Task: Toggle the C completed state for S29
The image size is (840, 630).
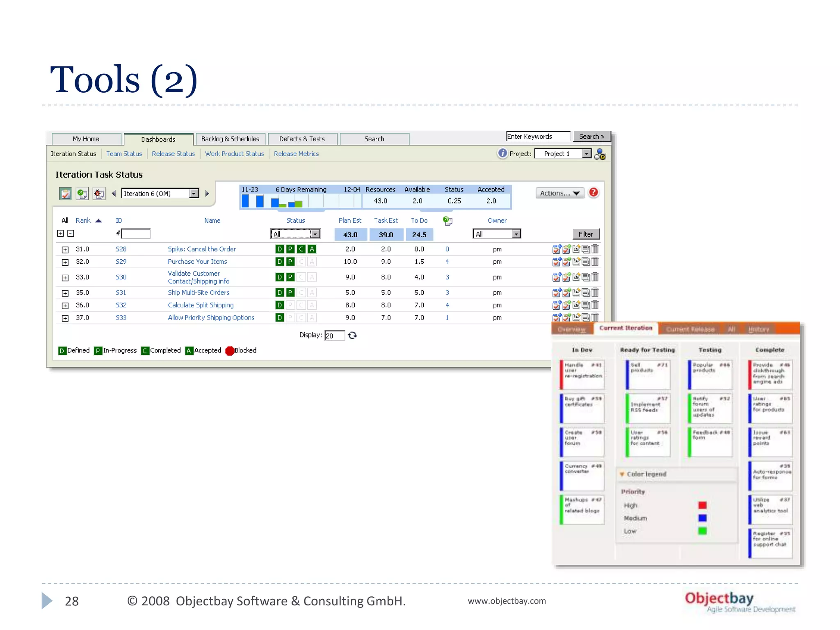Action: pos(301,262)
